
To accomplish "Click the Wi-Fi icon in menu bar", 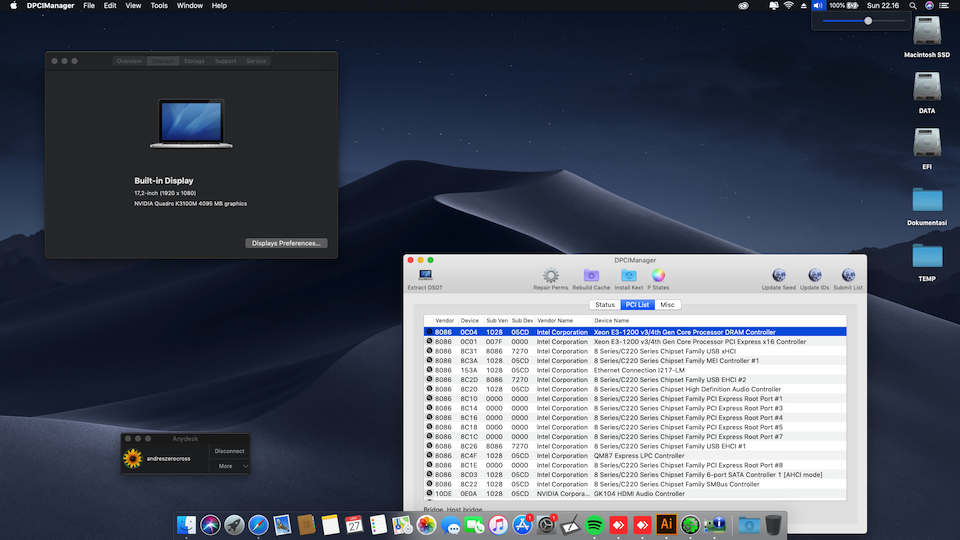I will (789, 6).
